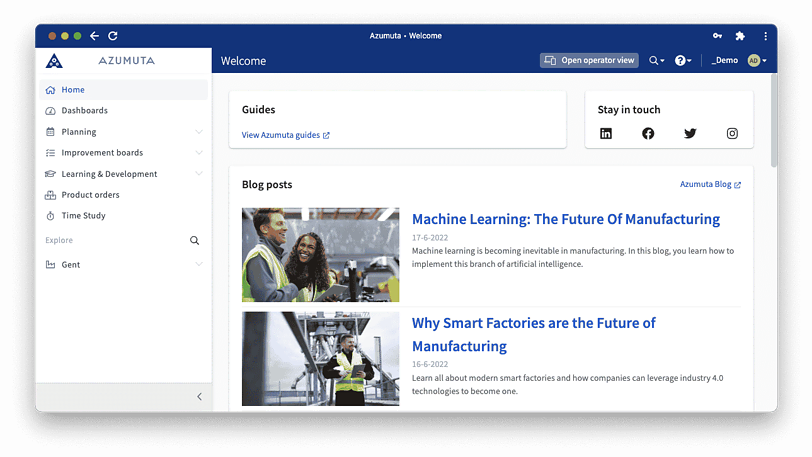Open the Machine Learning blog post title
The width and height of the screenshot is (812, 457).
pyautogui.click(x=566, y=219)
